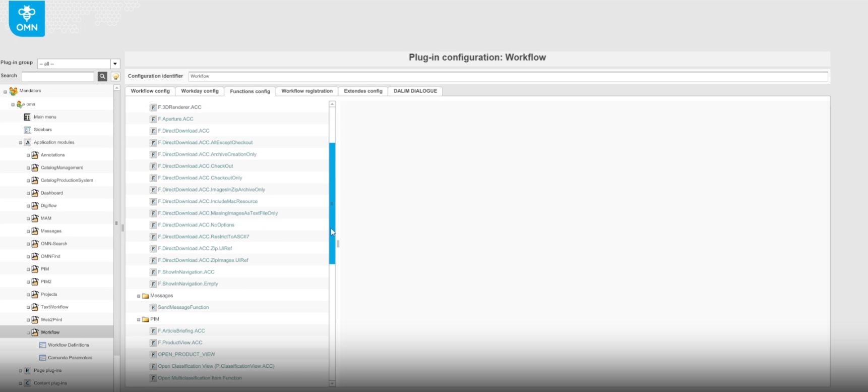
Task: Click the PIM2 module icon
Action: [35, 282]
